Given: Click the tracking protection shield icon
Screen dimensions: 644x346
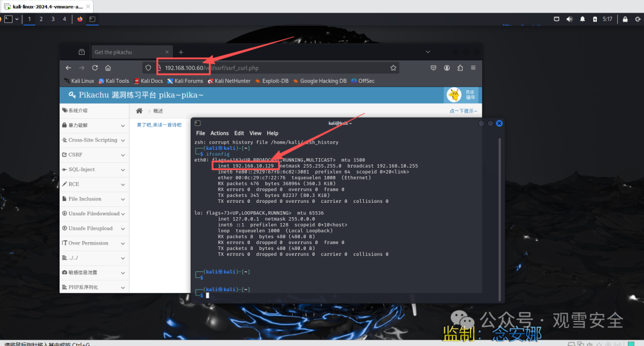Looking at the screenshot, I should pyautogui.click(x=148, y=68).
